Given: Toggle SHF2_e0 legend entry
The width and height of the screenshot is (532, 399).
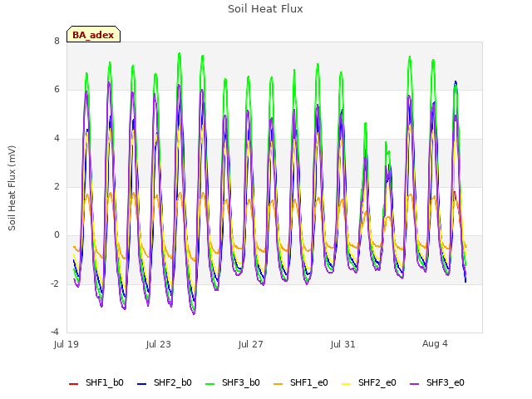Looking at the screenshot, I should 369,382.
